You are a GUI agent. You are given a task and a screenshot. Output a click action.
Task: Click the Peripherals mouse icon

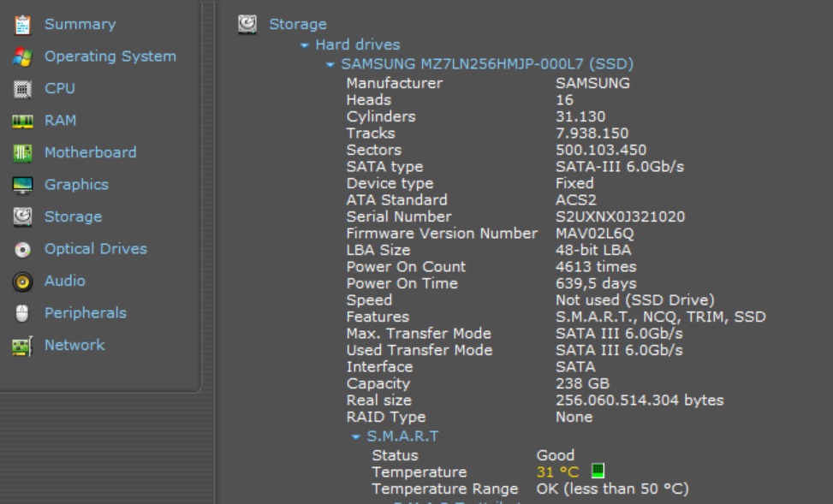(x=23, y=313)
